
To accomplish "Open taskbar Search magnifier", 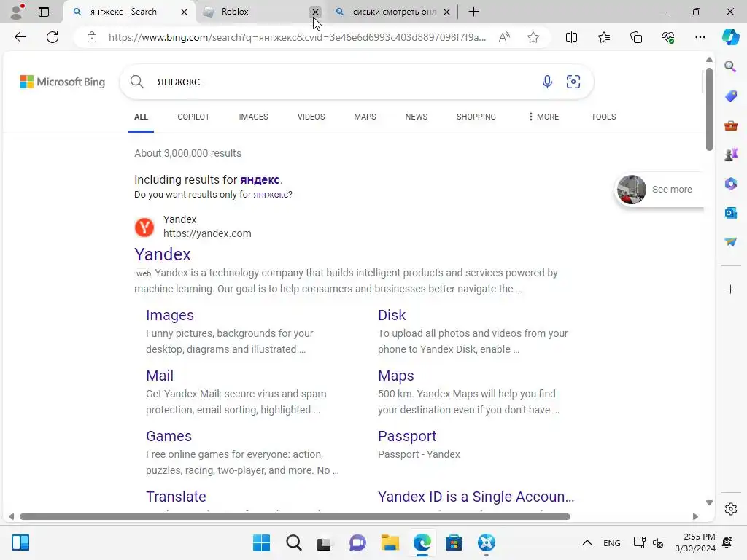I will 293,542.
